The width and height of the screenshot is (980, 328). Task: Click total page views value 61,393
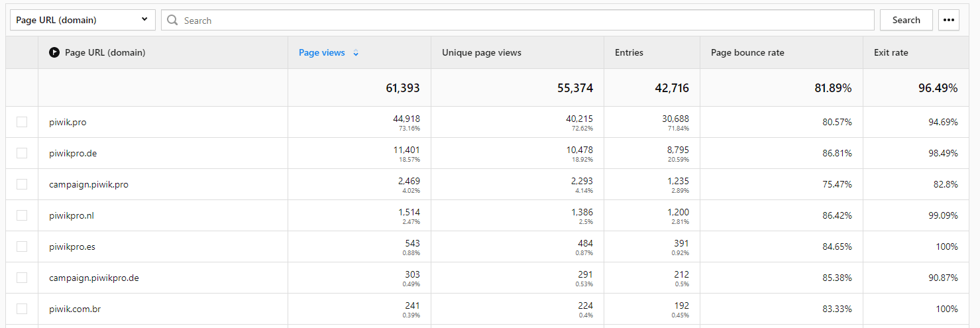tap(403, 88)
